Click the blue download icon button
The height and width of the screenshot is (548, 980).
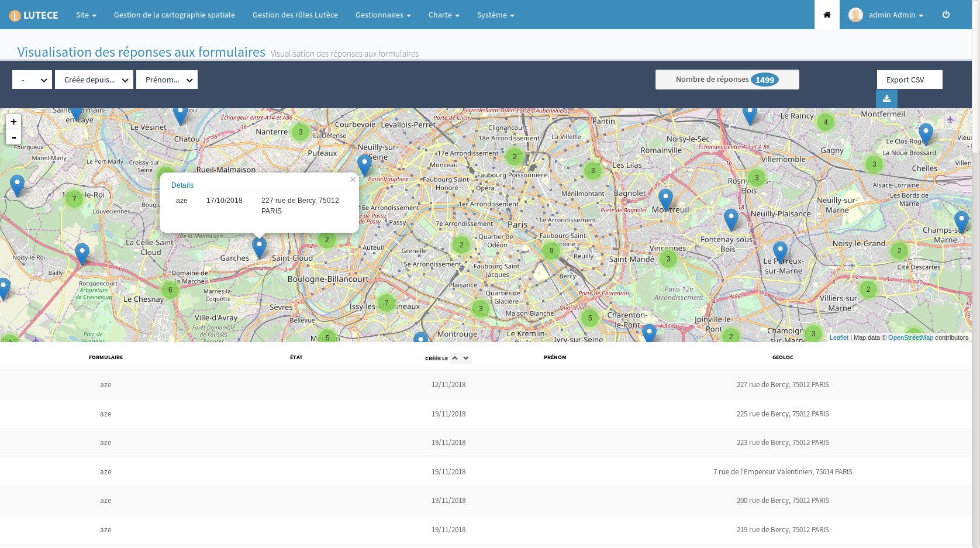(x=886, y=99)
